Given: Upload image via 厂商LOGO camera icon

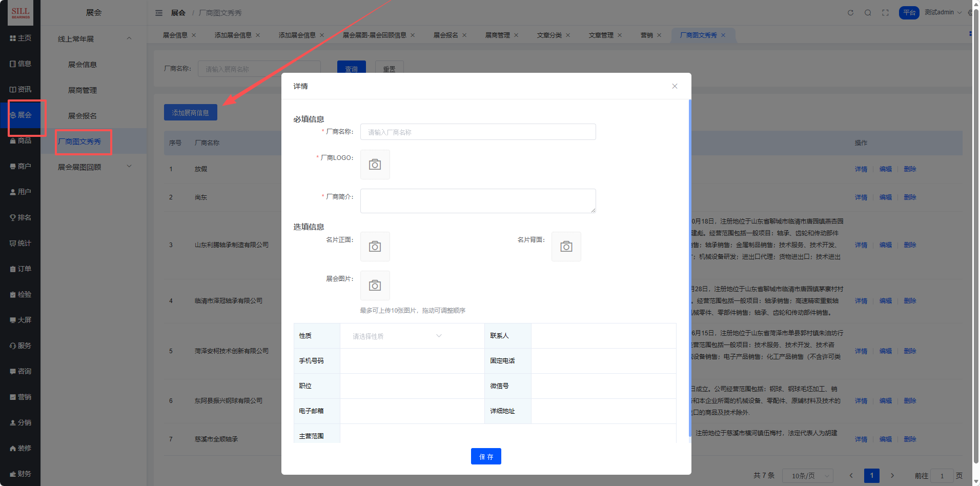Looking at the screenshot, I should point(375,165).
